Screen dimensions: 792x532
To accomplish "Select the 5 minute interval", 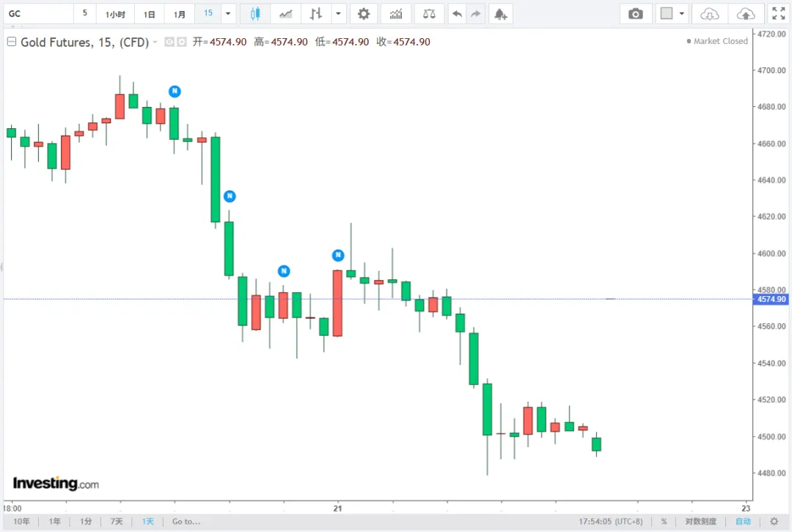I will [85, 13].
